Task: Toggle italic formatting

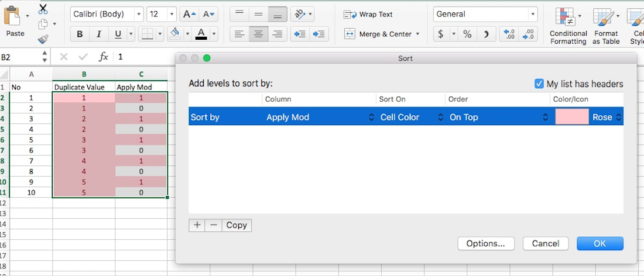Action: [98, 34]
